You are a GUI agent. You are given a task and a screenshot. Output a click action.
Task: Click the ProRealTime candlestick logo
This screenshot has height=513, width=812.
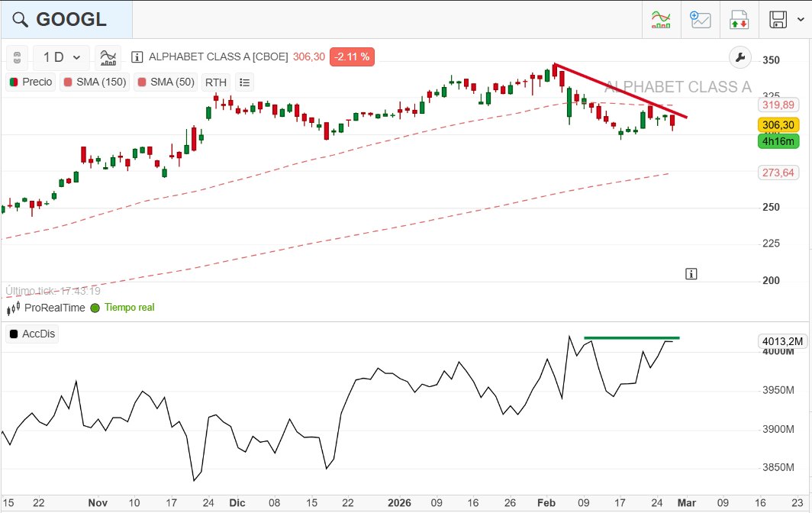14,308
